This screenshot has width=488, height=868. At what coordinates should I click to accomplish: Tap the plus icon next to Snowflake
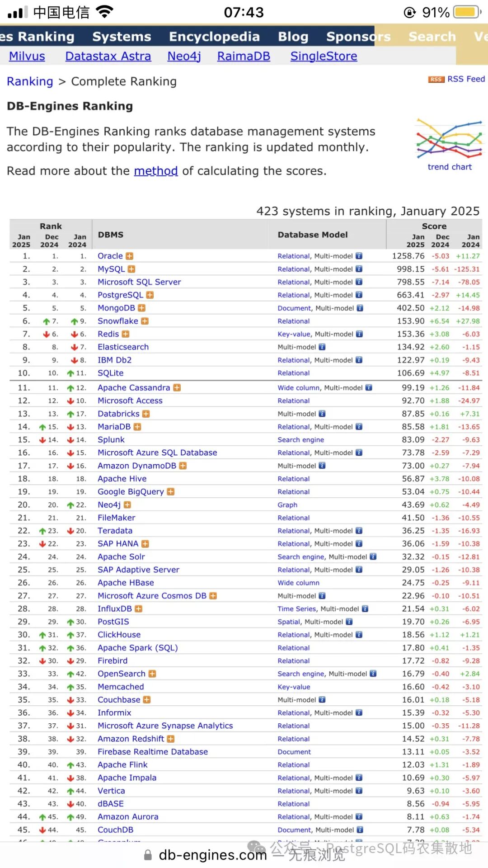pyautogui.click(x=145, y=321)
